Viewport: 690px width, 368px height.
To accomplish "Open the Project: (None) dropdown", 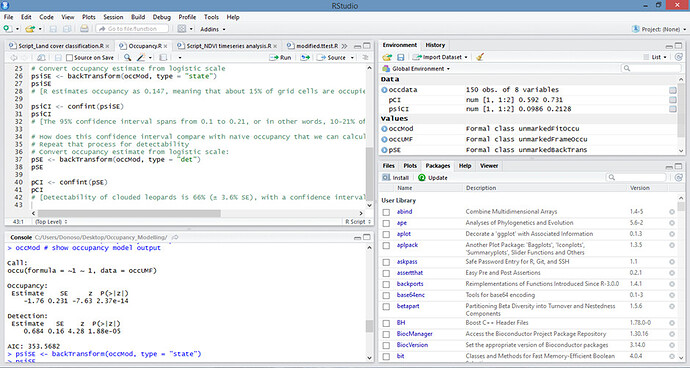I will pos(658,29).
